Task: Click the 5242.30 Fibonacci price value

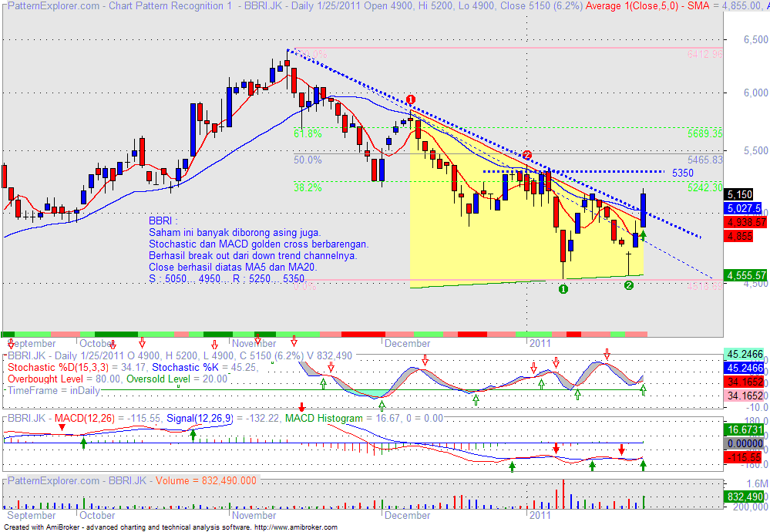Action: 704,187
